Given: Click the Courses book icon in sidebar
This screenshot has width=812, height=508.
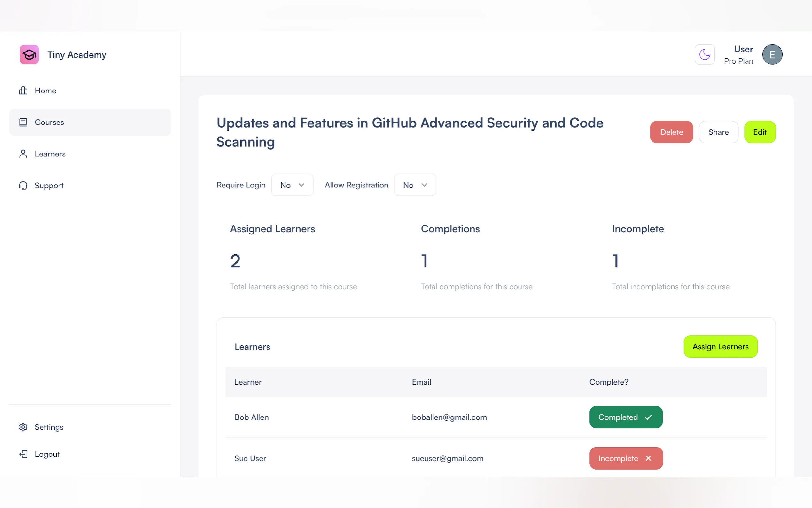Looking at the screenshot, I should click(x=23, y=122).
